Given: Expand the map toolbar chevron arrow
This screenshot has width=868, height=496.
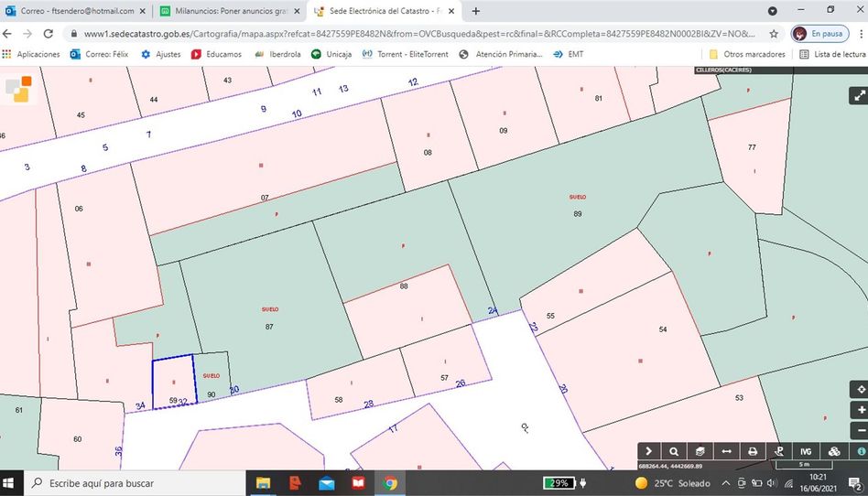Looking at the screenshot, I should 648,451.
